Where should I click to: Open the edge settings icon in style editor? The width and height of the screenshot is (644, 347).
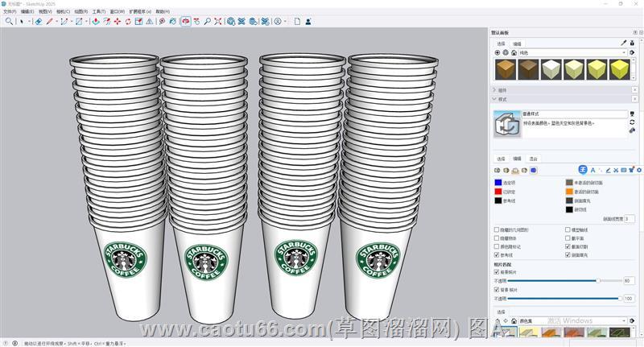tap(497, 171)
